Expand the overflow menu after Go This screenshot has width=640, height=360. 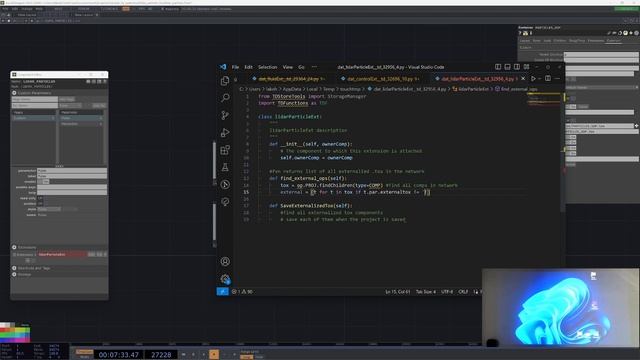[314, 67]
